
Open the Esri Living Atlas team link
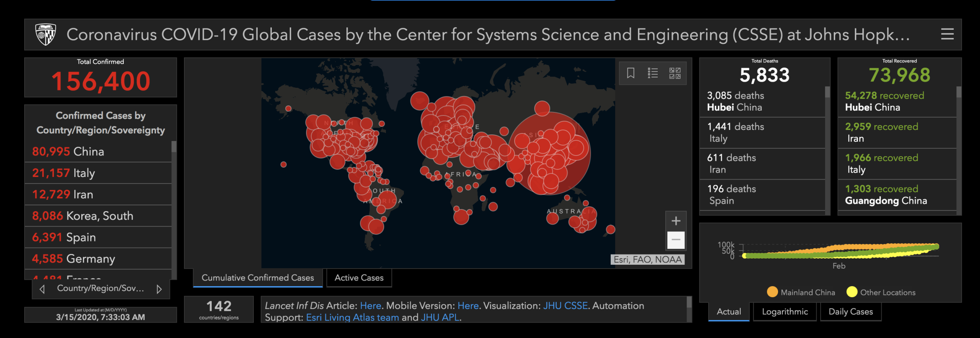[x=353, y=317]
